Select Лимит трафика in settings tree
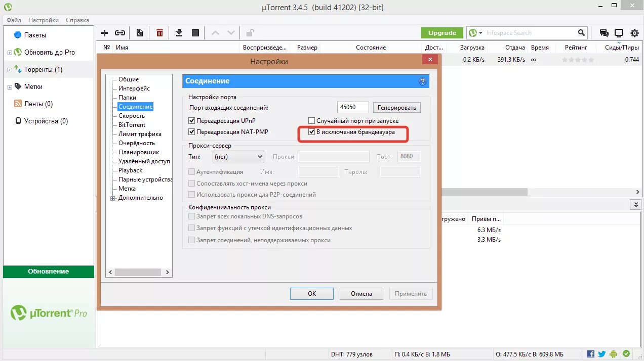This screenshot has height=361, width=644. coord(140,134)
